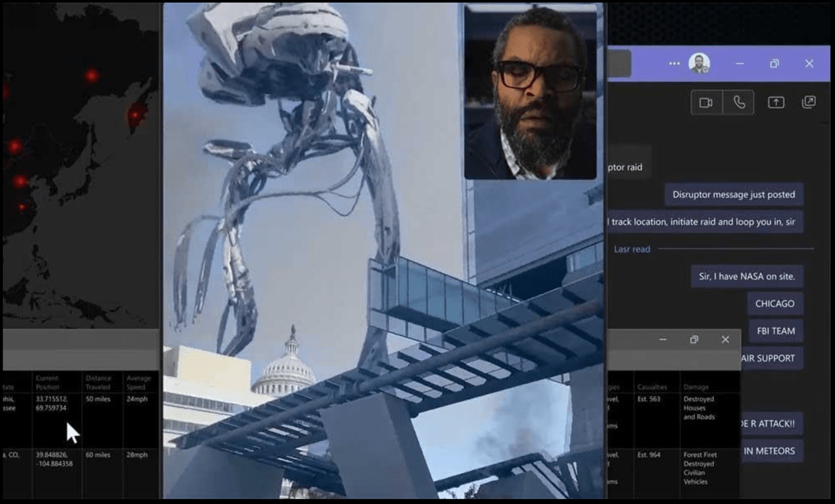Open the profile avatar in Teams title bar

699,64
